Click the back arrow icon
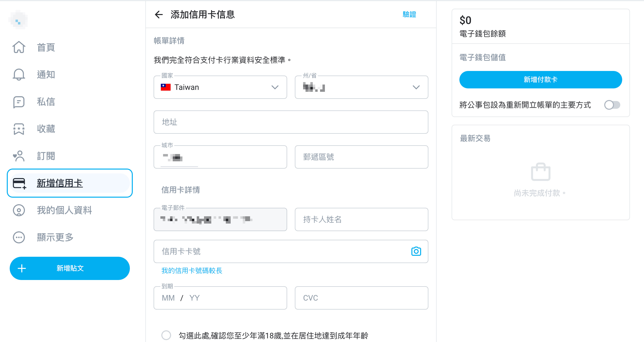The height and width of the screenshot is (342, 644). (x=159, y=15)
